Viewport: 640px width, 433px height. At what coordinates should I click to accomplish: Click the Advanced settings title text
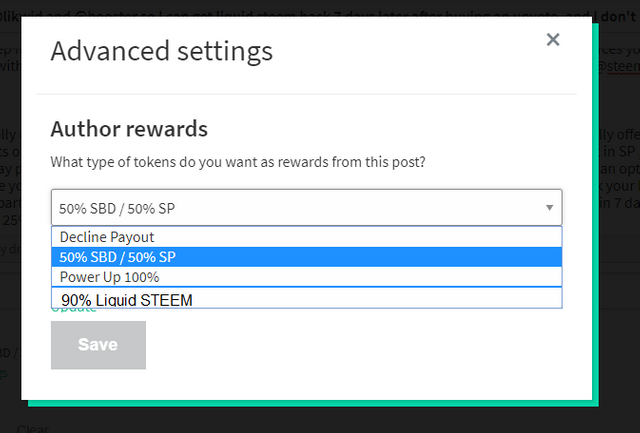[x=162, y=52]
